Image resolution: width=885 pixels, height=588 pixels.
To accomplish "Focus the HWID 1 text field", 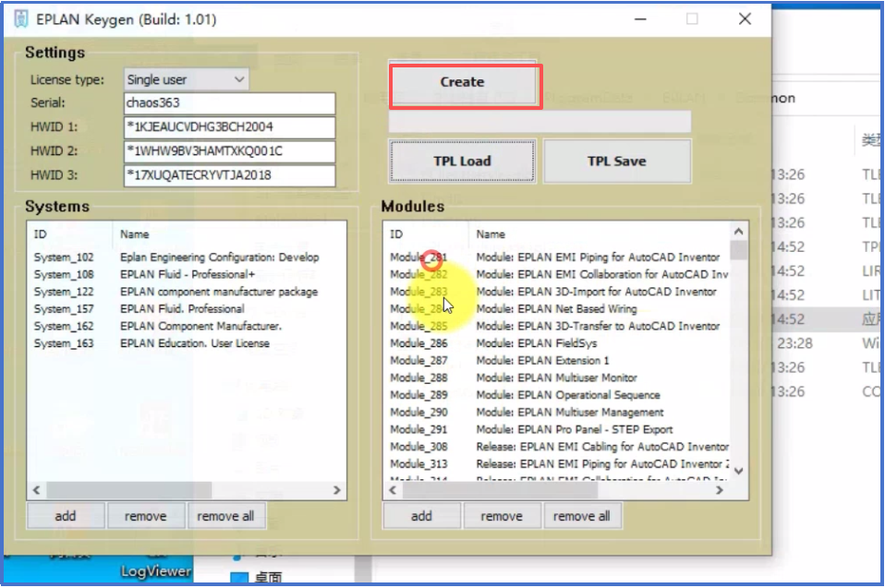I will pos(229,127).
